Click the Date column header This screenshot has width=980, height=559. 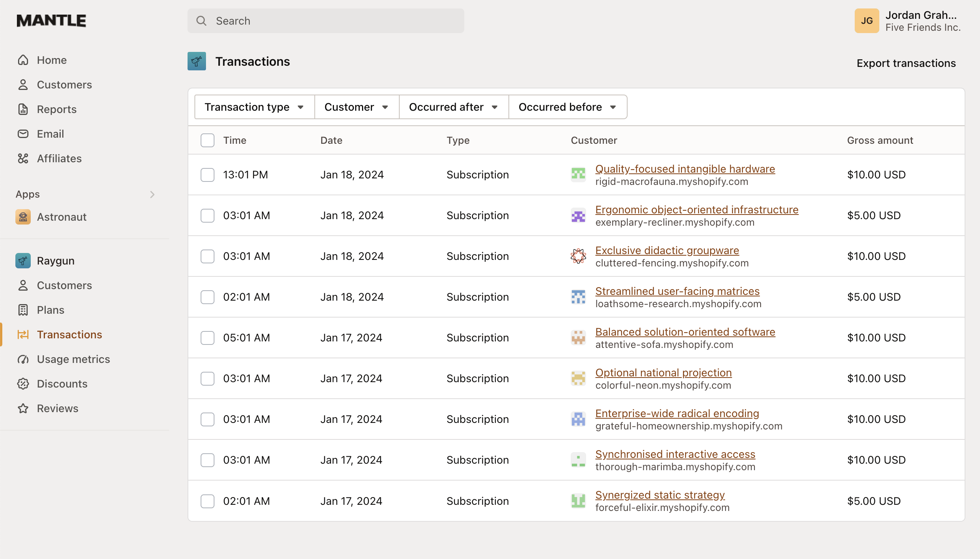click(331, 140)
